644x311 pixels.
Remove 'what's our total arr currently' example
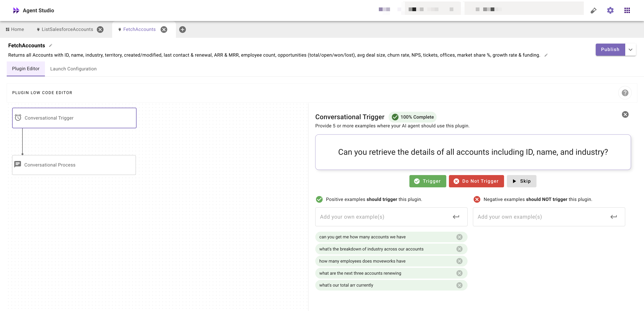tap(459, 285)
